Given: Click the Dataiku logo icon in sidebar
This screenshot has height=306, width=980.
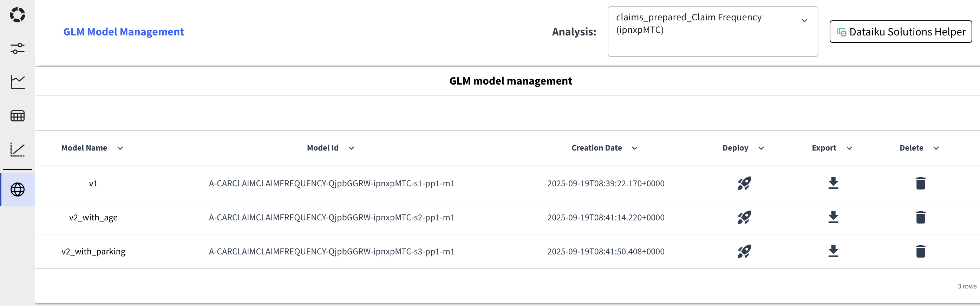Looking at the screenshot, I should click(18, 15).
